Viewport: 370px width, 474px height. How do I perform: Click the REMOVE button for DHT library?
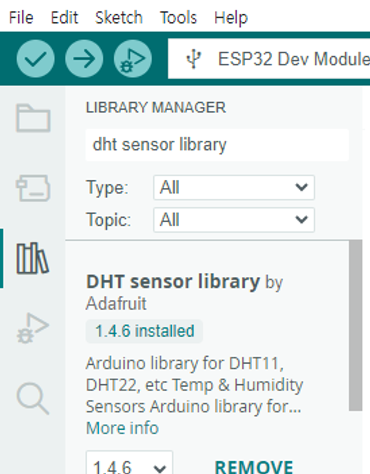point(254,467)
